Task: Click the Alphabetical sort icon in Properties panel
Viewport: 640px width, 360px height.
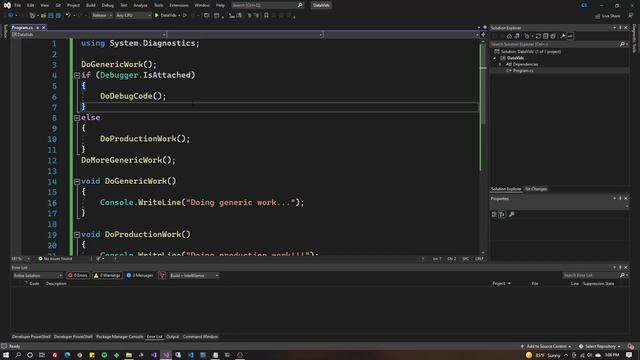Action: (x=502, y=214)
